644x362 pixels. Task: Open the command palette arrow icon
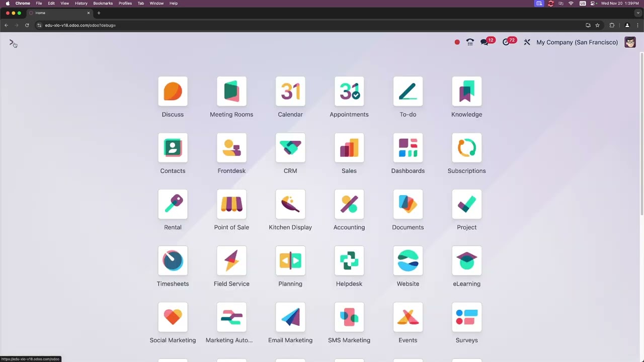pos(12,43)
